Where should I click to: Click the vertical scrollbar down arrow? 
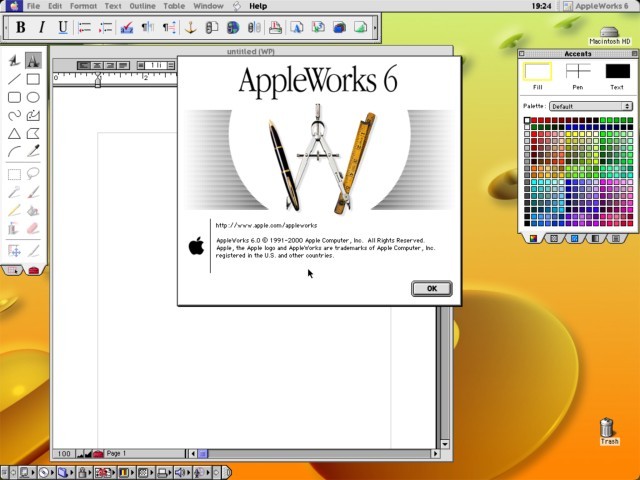click(x=445, y=444)
